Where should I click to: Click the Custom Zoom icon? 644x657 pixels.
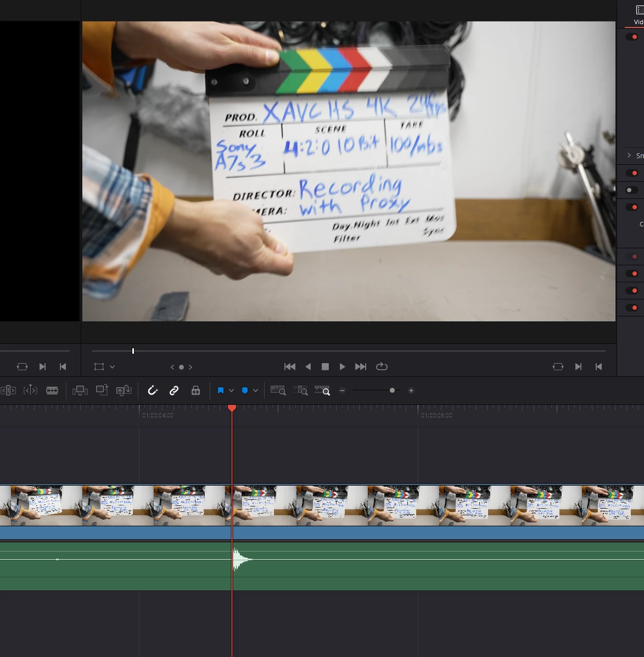[x=322, y=391]
